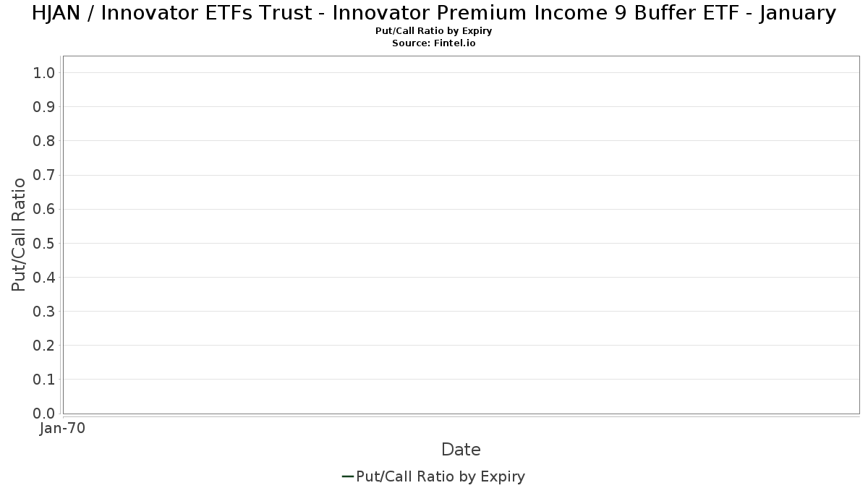Click the green legend line swatch
The image size is (868, 488).
pos(347,476)
